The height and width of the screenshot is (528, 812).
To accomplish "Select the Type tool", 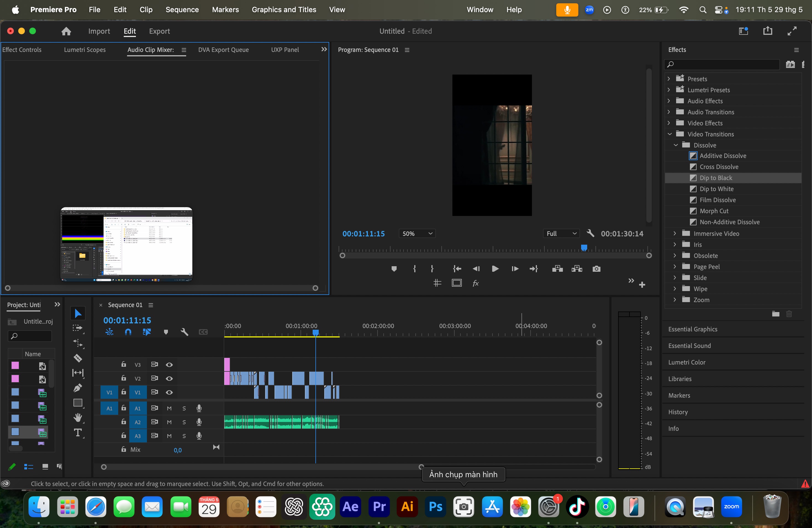I will coord(78,433).
